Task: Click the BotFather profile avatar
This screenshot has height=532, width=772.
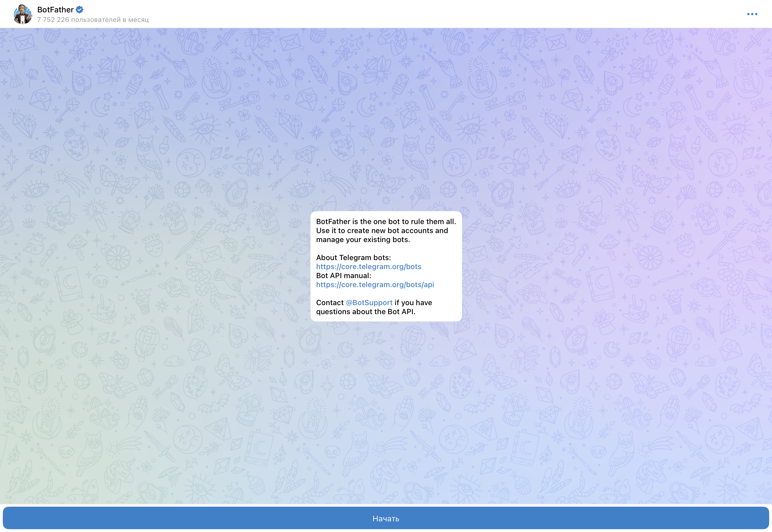Action: [x=23, y=14]
